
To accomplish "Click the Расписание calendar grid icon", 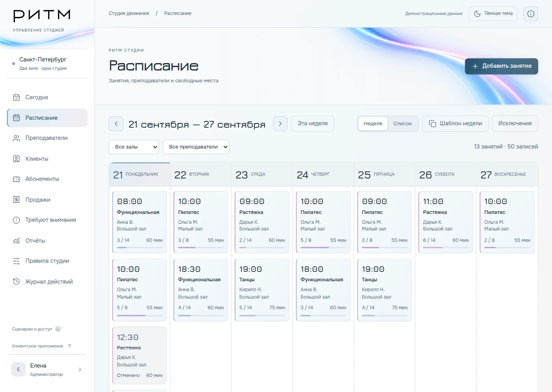I will pos(16,118).
